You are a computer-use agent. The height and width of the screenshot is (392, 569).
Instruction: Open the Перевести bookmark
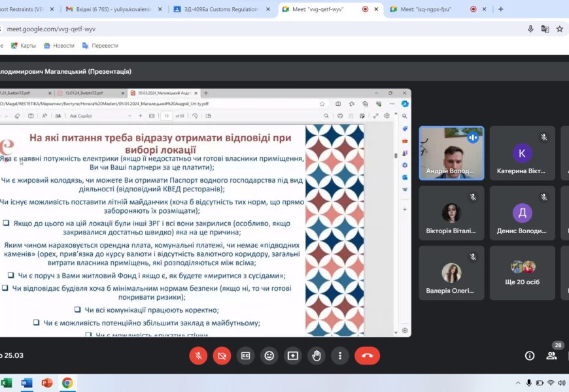point(99,46)
